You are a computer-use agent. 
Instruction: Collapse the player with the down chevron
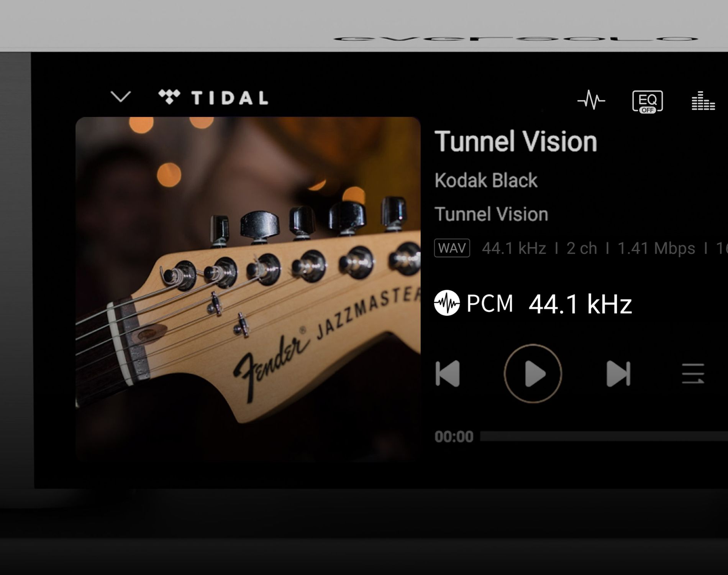tap(121, 97)
